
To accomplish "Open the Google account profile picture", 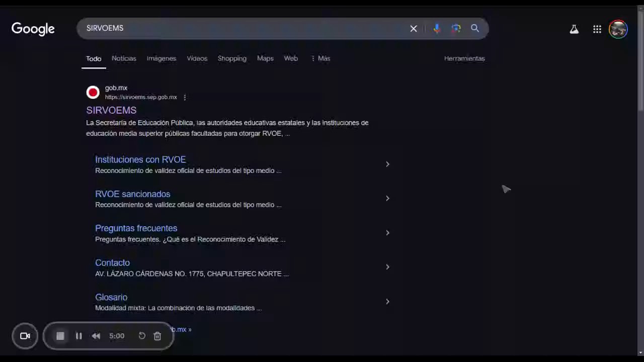I will click(x=618, y=29).
